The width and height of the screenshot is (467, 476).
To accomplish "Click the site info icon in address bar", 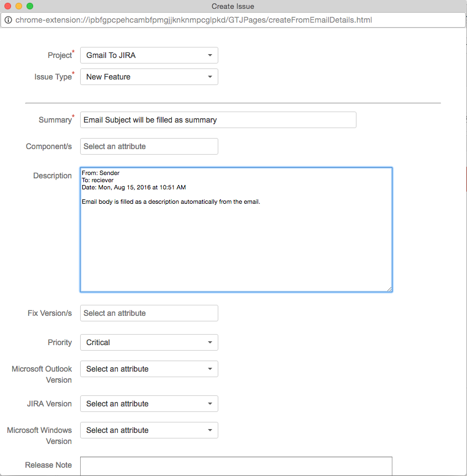I will tap(8, 20).
